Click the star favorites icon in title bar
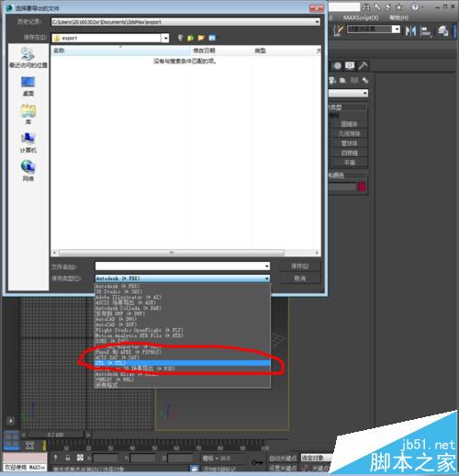The height and width of the screenshot is (476, 459). point(399,7)
